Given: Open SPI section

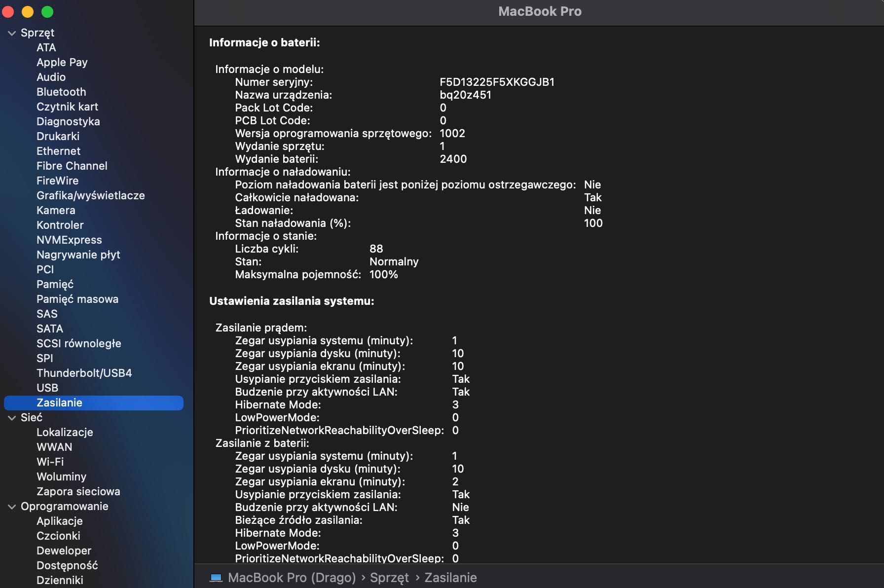Looking at the screenshot, I should point(44,358).
